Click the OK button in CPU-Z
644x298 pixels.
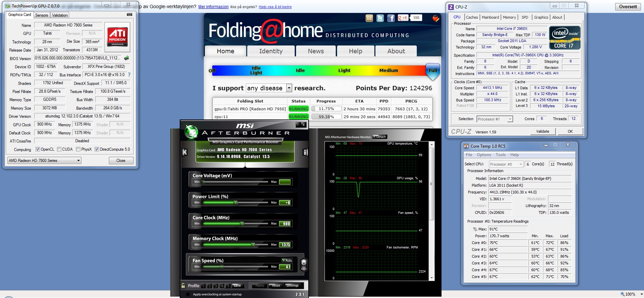point(570,131)
